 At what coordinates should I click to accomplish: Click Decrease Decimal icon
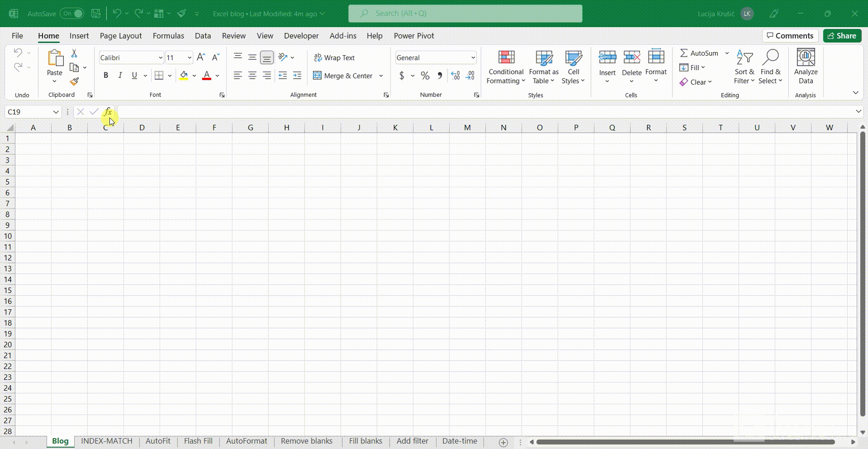pyautogui.click(x=470, y=76)
